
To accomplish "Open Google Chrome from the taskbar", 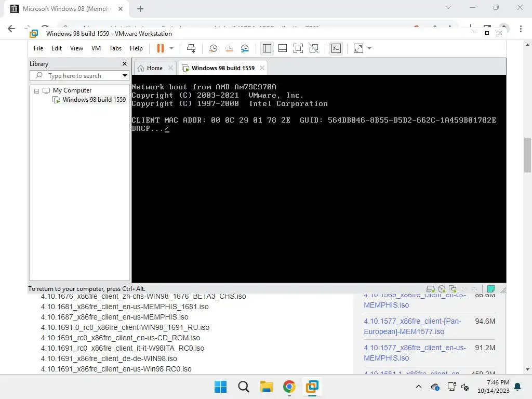I will [x=289, y=387].
